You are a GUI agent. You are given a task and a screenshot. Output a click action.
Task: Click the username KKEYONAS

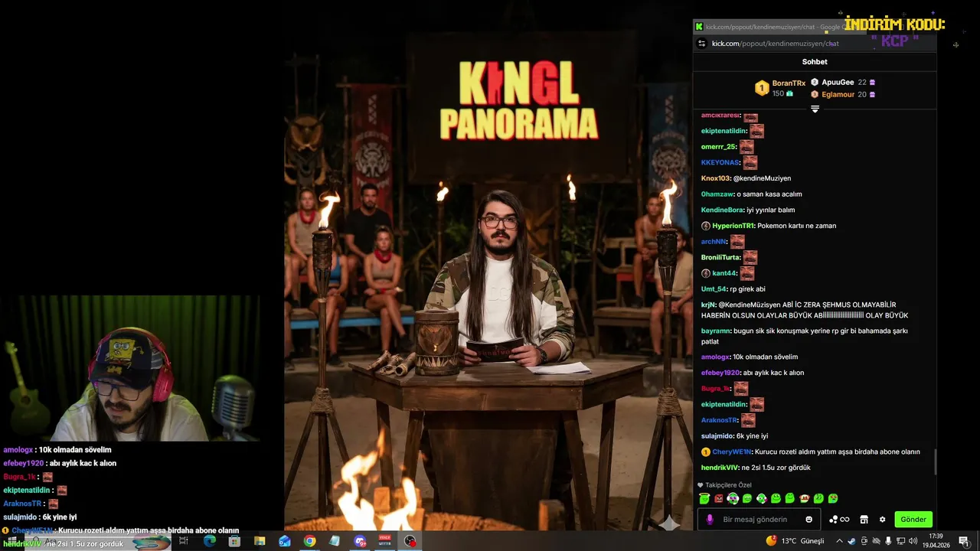tap(720, 162)
